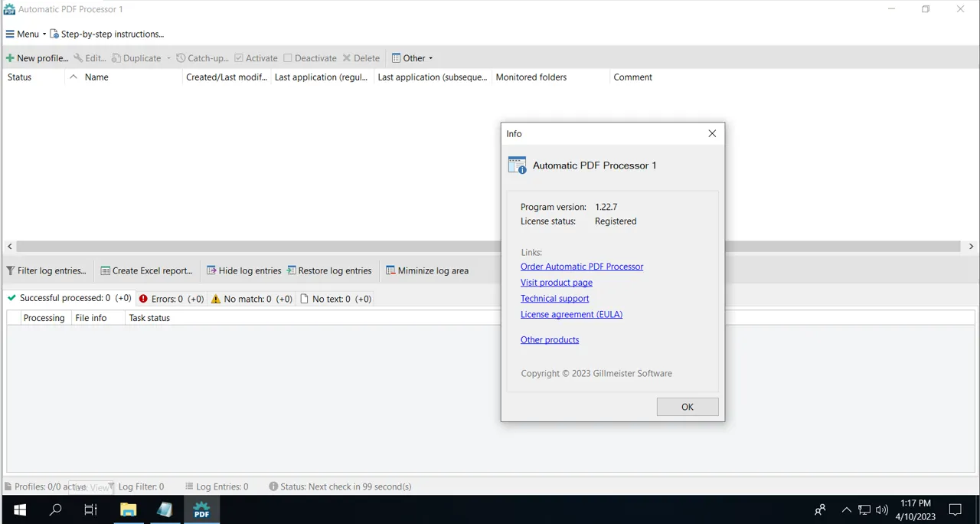Screen dimensions: 980x524
Task: Click Created/Last modified column header
Action: (227, 77)
